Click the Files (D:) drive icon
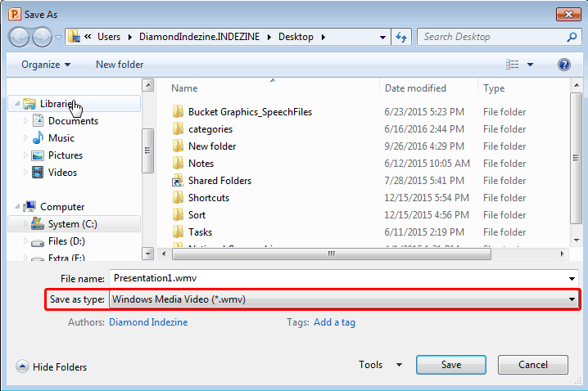Viewport: 588px width, 391px height. point(38,242)
